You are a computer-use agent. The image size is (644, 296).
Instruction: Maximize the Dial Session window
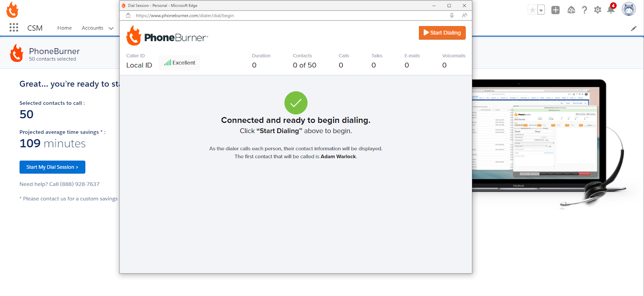tap(449, 6)
